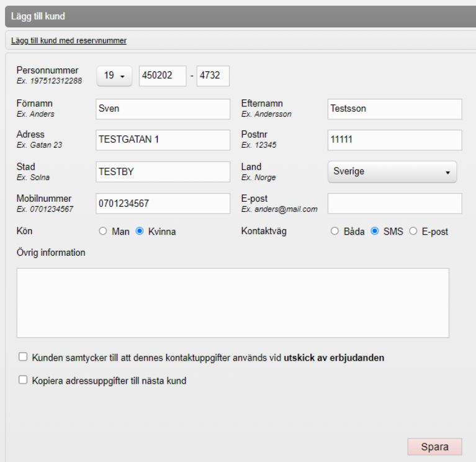Choose Båda as contact method

tap(335, 232)
